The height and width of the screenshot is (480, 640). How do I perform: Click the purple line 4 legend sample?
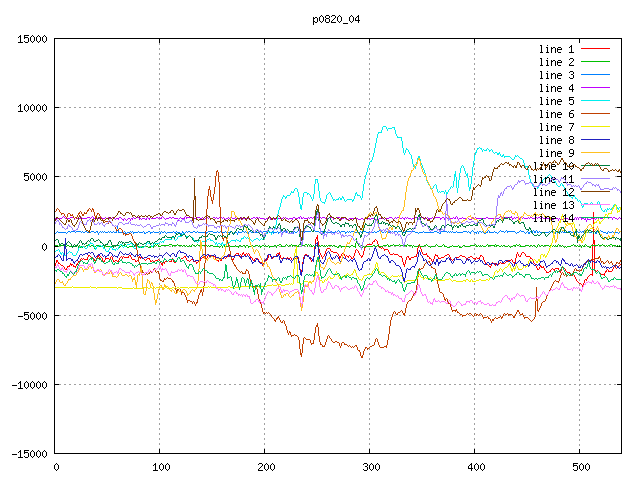pyautogui.click(x=595, y=88)
